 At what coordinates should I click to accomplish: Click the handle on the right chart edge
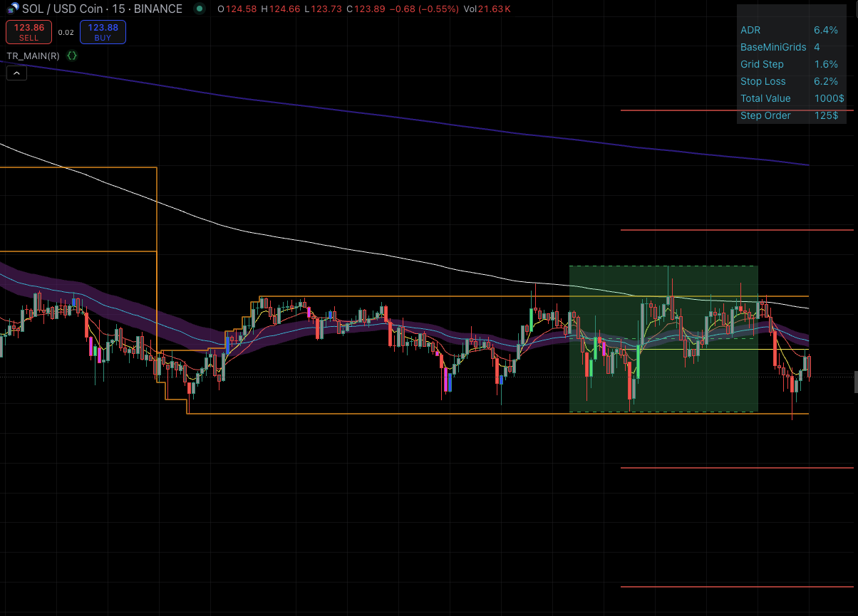(856, 382)
